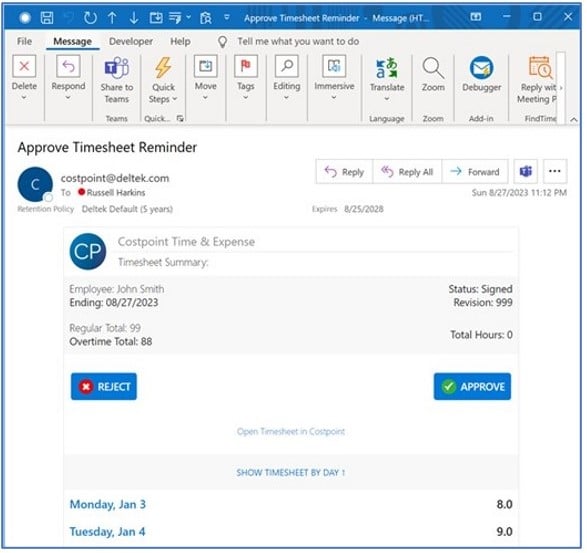This screenshot has width=587, height=553.
Task: Click the Move to folder quick-access icon
Action: (x=156, y=17)
